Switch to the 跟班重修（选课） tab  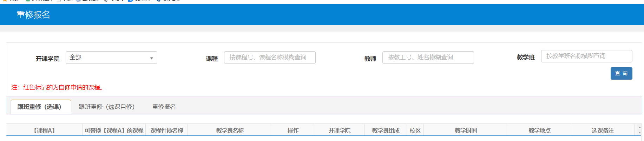39,107
